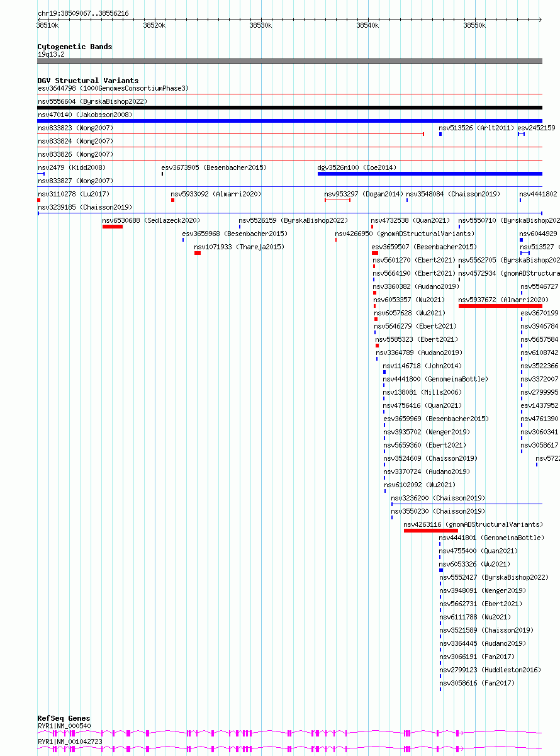
Task: Open variant nsv6053357 (Wu2021)
Action: tap(409, 300)
